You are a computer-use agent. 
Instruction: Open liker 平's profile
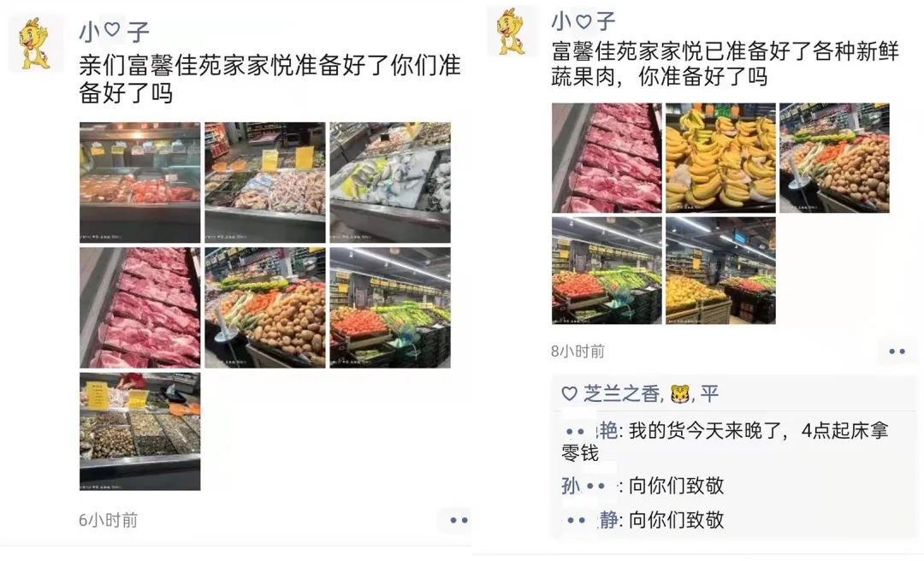point(709,393)
